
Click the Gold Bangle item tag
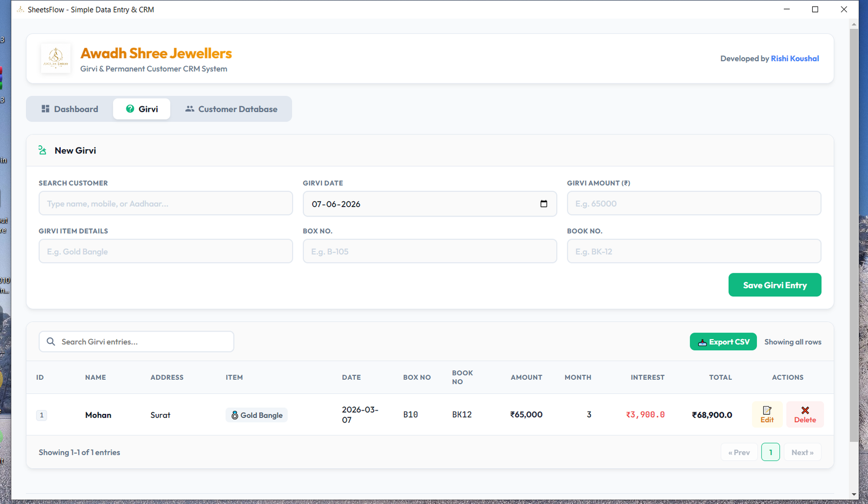pos(257,415)
